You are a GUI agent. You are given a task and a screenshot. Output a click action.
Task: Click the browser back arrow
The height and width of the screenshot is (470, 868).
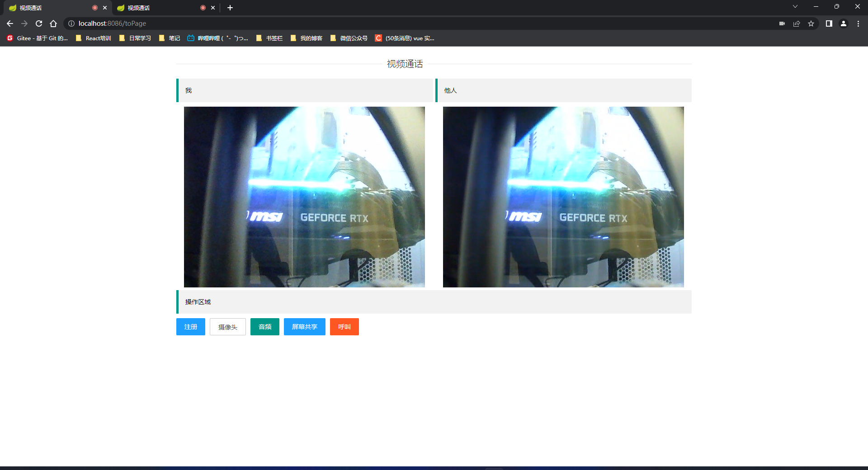10,23
